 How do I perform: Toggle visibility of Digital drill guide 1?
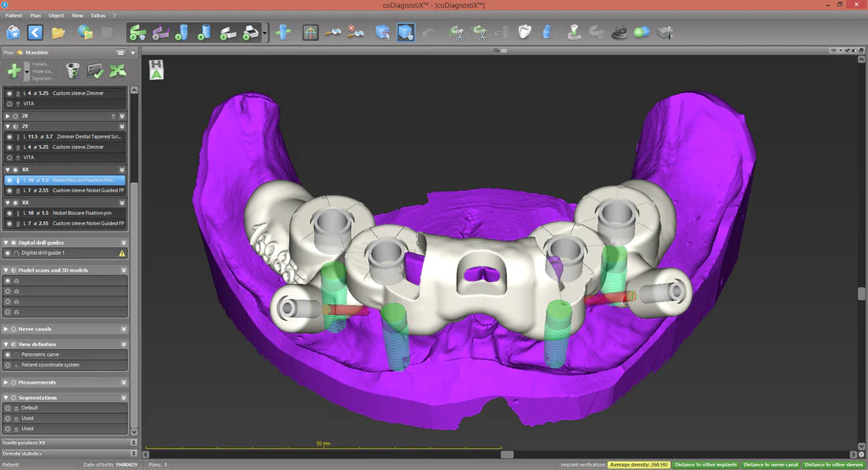click(x=8, y=253)
